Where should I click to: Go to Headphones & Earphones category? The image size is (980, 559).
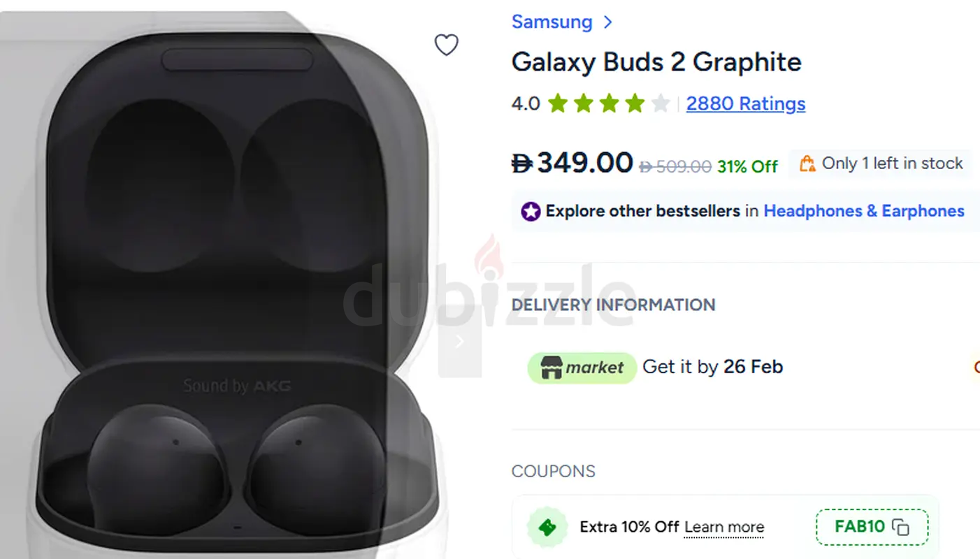click(863, 211)
